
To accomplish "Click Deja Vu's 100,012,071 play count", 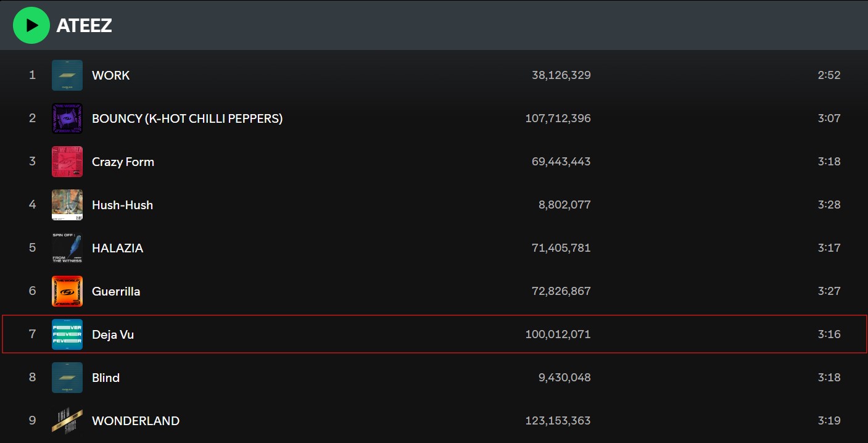I will click(x=558, y=334).
